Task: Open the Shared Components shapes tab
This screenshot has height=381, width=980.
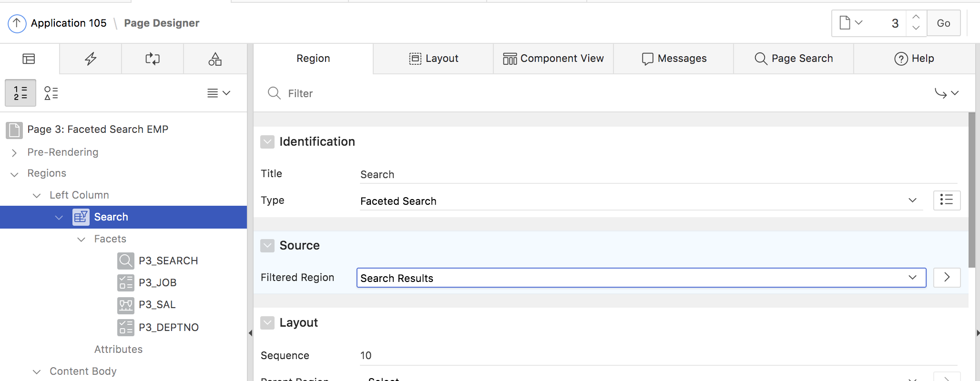Action: tap(215, 59)
